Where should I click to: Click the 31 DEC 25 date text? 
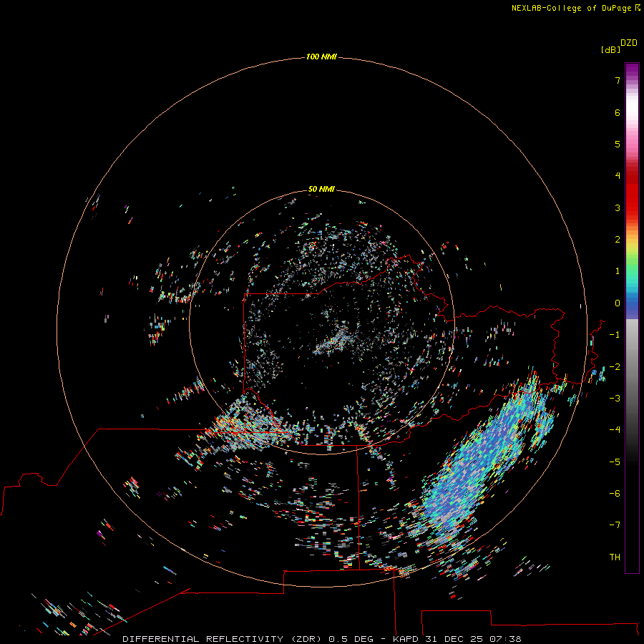[454, 639]
